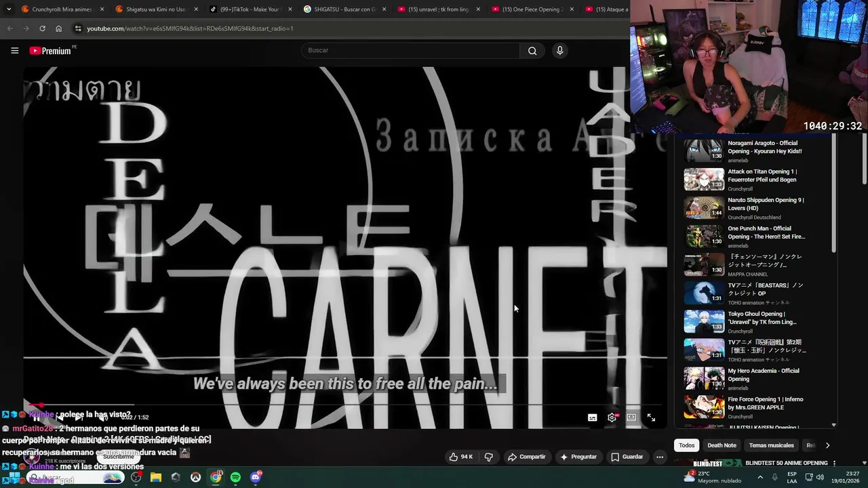Navigate back with Chrome's back arrow
This screenshot has width=868, height=488.
9,28
